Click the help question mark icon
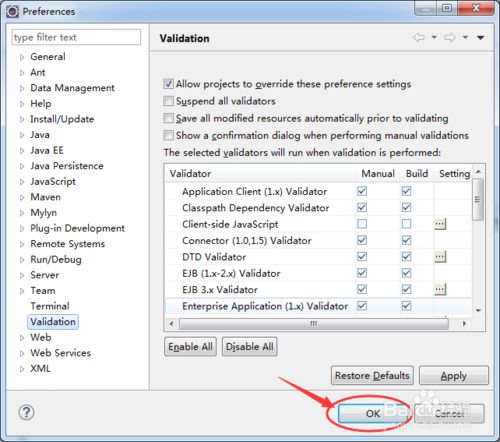Viewport: 500px width, 442px height. 26,413
